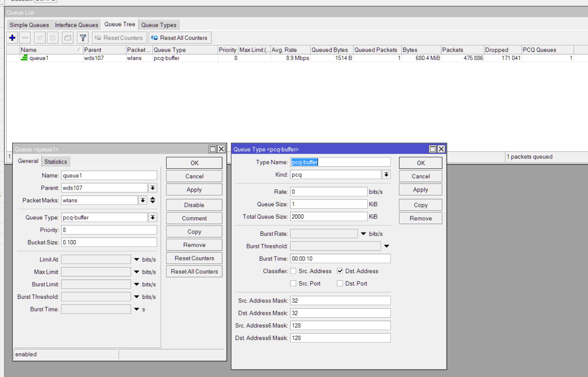This screenshot has height=377, width=588.
Task: Click the checkmark Enable toolbar icon
Action: tap(40, 38)
